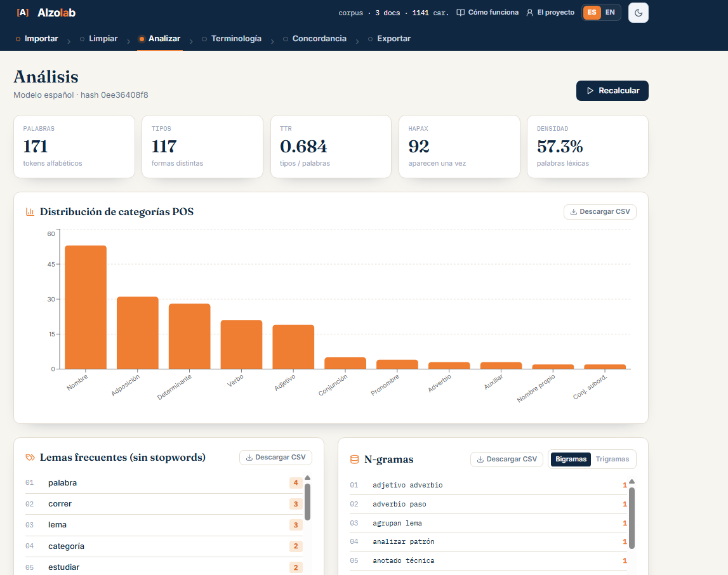Download frequent lemmas CSV
The width and height of the screenshot is (728, 575).
click(276, 457)
